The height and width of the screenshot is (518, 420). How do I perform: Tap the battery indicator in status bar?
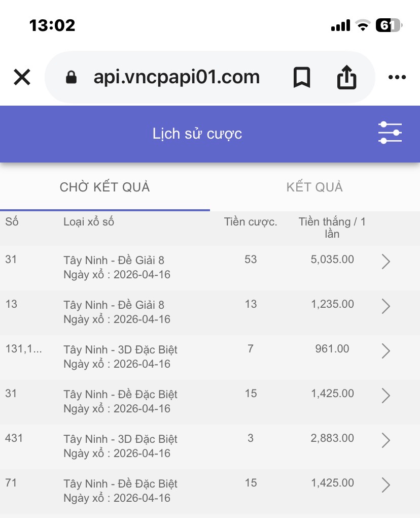(388, 25)
